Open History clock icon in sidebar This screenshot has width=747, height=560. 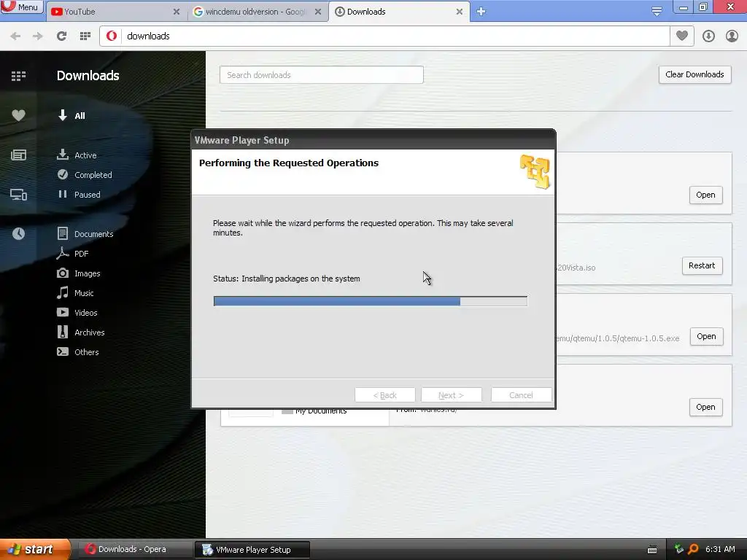[x=18, y=234]
